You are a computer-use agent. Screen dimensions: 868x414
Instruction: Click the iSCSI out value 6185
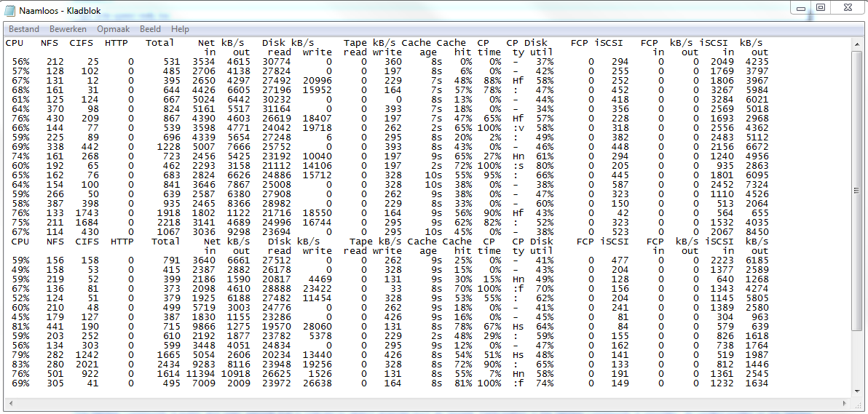tap(756, 259)
